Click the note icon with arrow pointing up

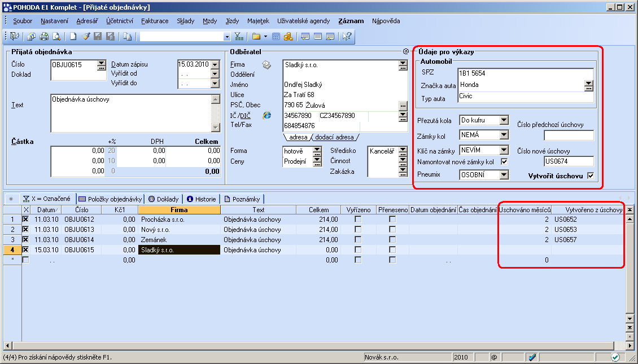(x=330, y=37)
